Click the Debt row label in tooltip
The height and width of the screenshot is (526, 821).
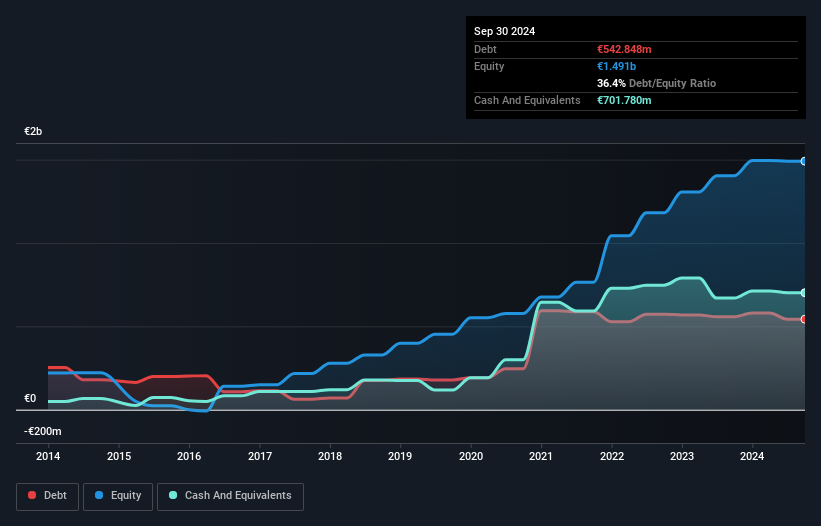click(x=485, y=49)
